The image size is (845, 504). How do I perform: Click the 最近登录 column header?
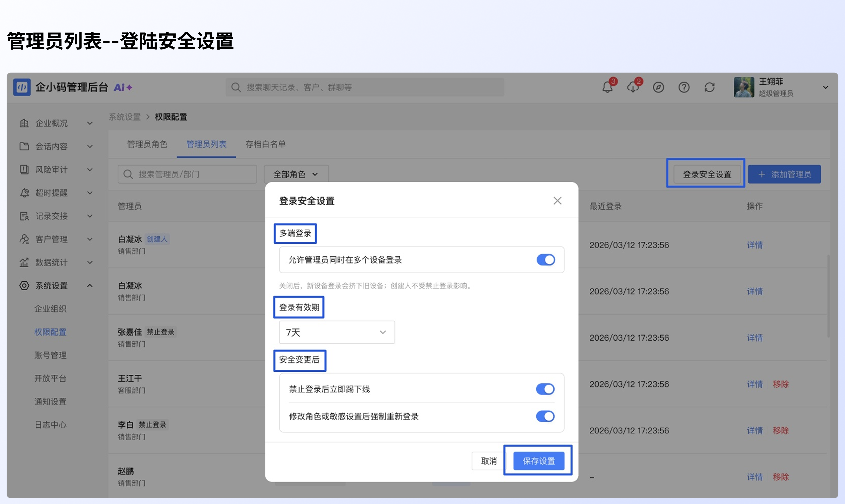tap(605, 206)
